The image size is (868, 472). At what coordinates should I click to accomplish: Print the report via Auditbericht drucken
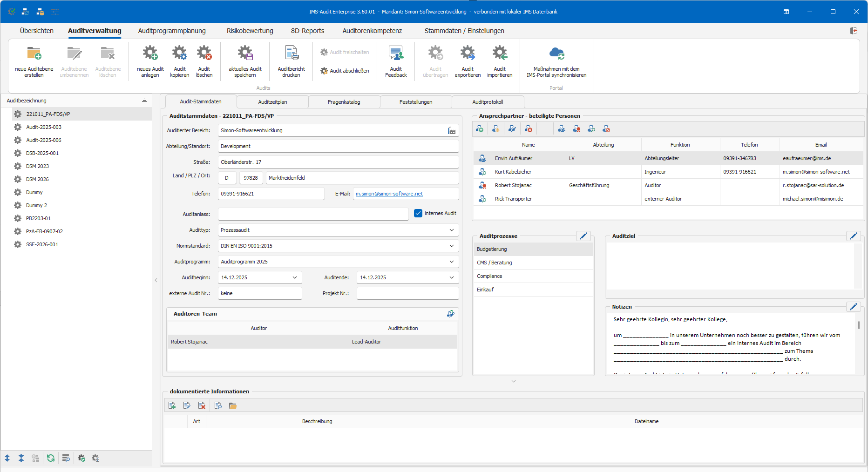click(x=291, y=61)
